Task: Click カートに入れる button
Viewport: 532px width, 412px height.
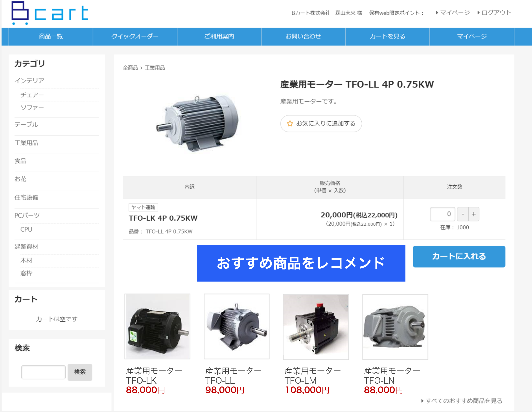Action: point(459,256)
